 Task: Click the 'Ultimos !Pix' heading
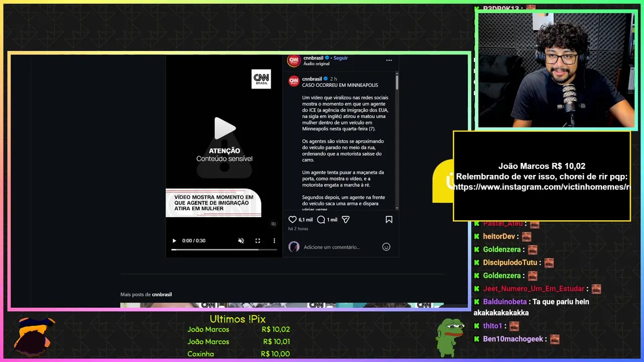[237, 319]
